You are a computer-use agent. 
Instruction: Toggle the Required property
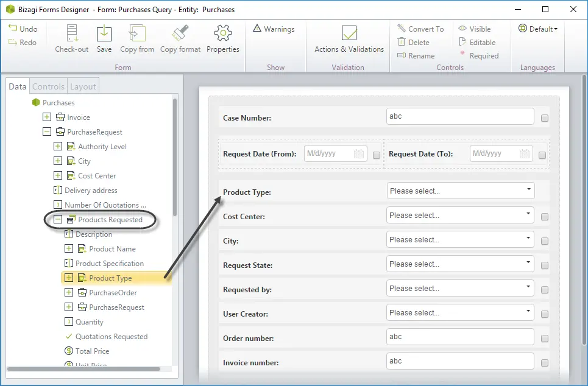(x=479, y=56)
